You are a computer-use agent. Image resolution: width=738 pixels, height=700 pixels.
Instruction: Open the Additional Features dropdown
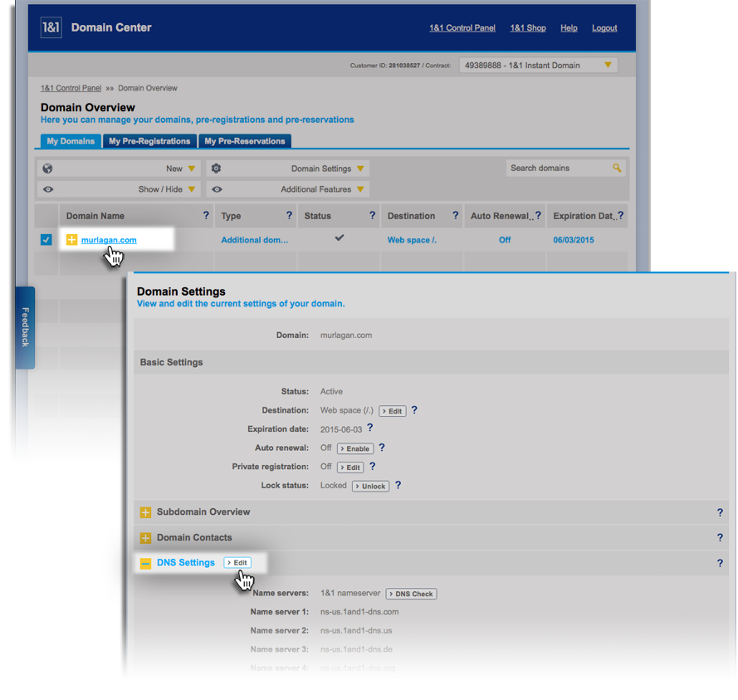(287, 189)
